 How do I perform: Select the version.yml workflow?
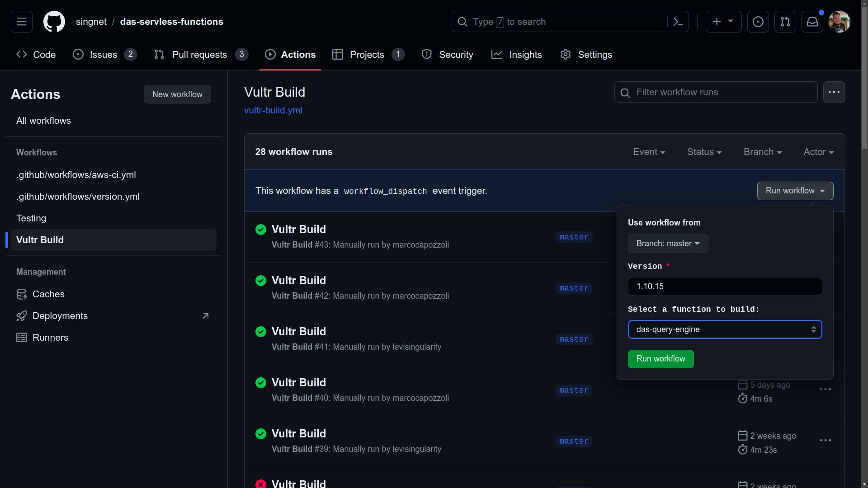point(113,197)
